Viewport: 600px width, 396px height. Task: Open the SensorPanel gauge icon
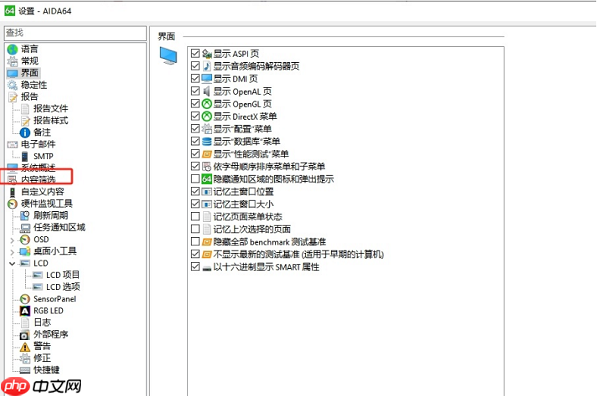pos(25,299)
